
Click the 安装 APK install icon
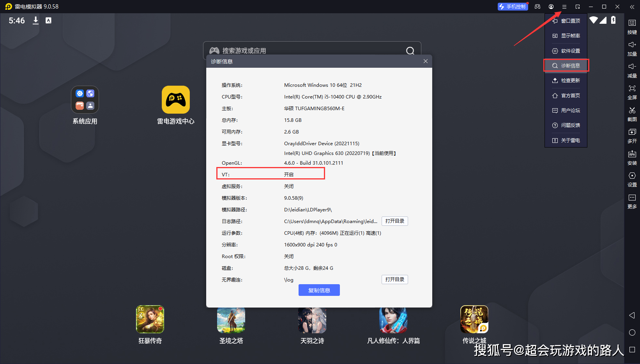click(x=632, y=158)
